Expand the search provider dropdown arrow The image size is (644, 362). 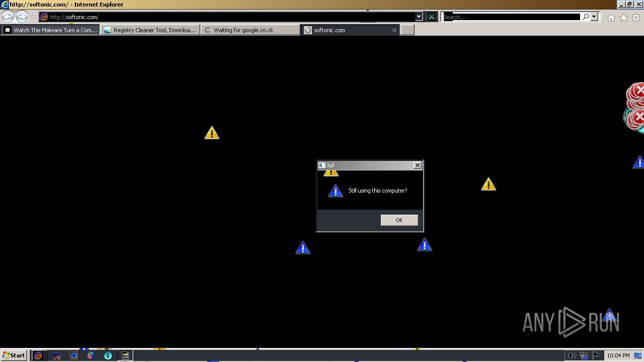594,17
